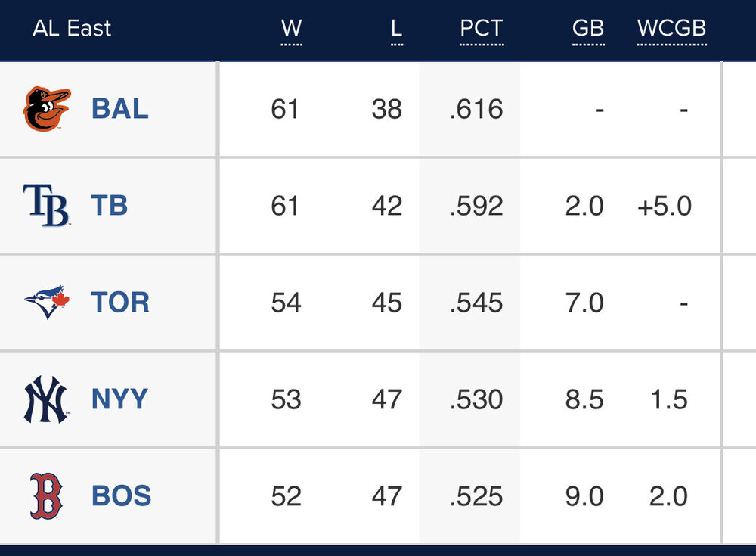
Task: Click Tampa Bay's +5.0 wild card value
Action: 665,206
